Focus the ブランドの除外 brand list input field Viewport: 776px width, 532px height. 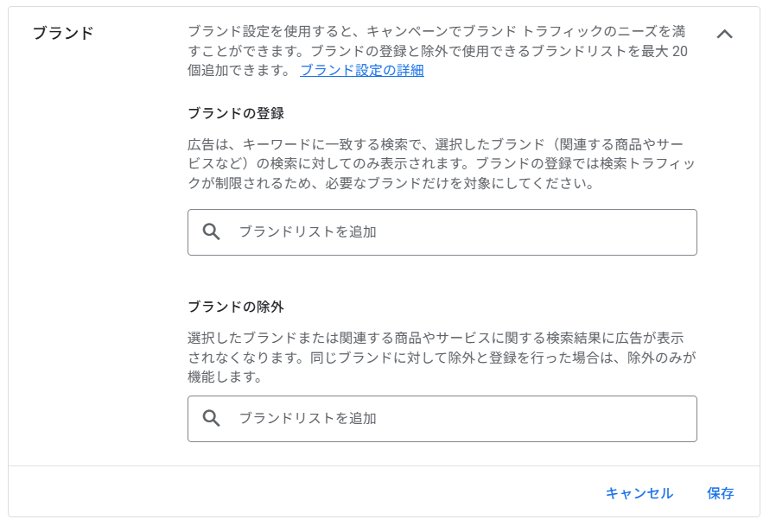click(442, 419)
